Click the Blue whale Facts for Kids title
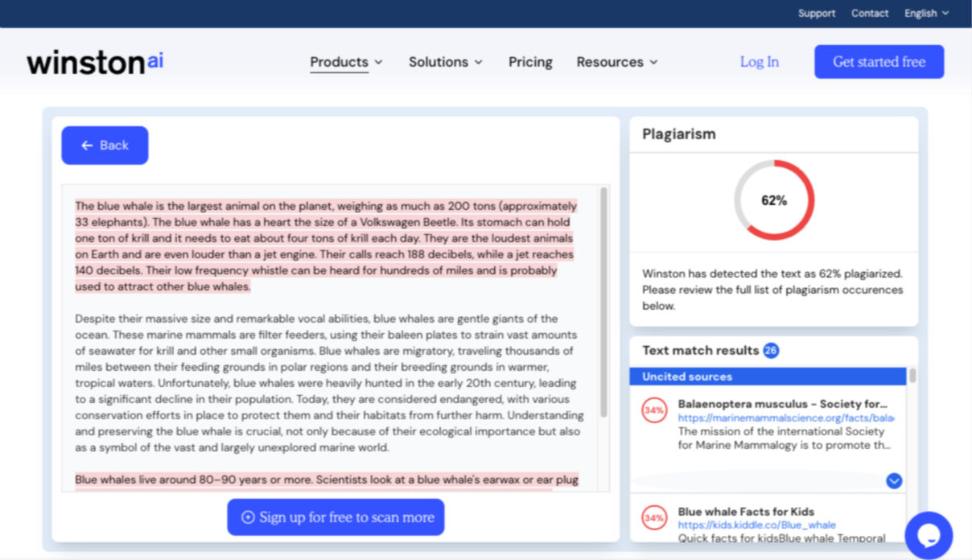This screenshot has height=560, width=972. click(x=746, y=512)
